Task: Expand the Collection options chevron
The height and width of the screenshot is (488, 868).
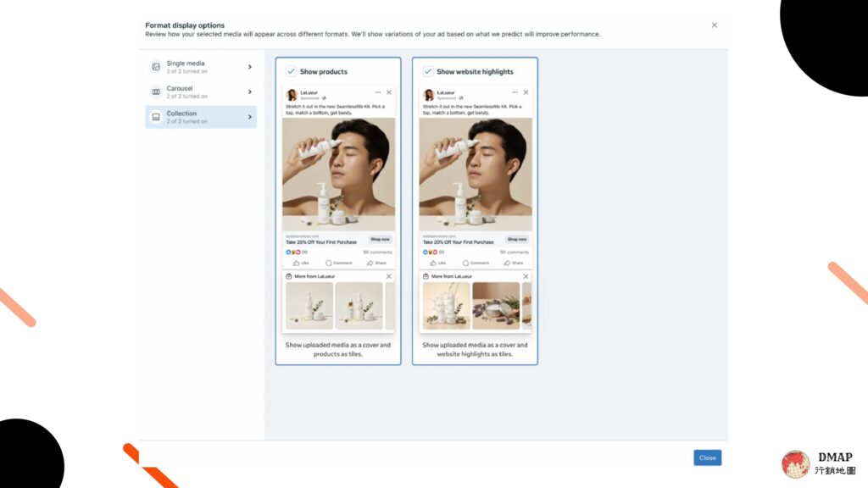Action: [x=250, y=117]
